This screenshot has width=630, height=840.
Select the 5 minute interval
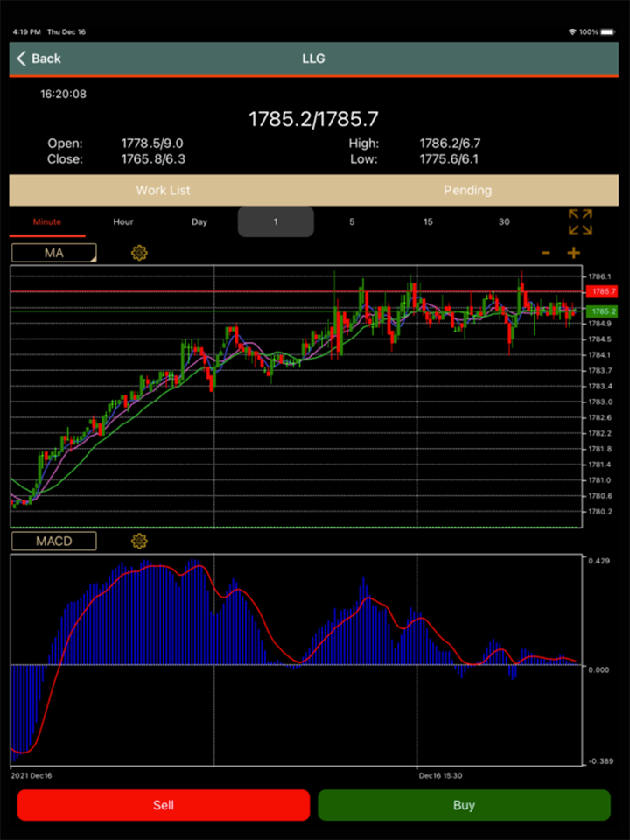(x=352, y=221)
